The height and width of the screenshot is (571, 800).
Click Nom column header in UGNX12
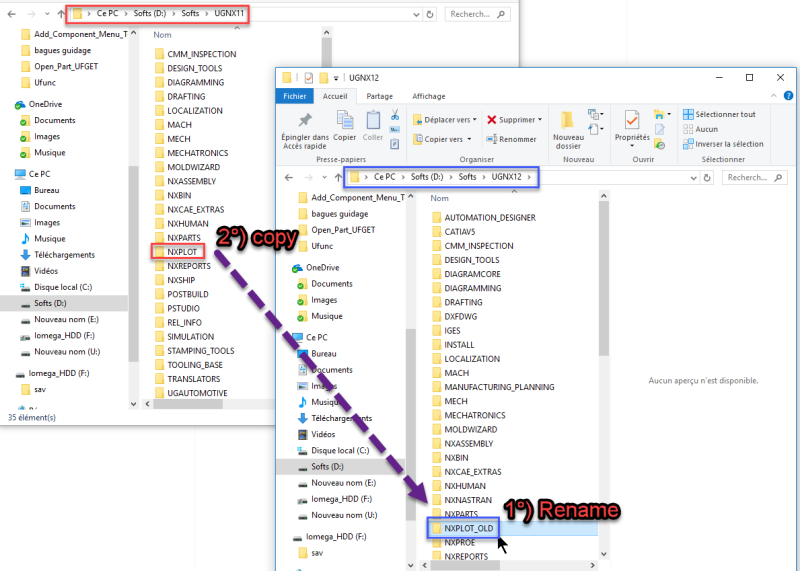point(439,198)
